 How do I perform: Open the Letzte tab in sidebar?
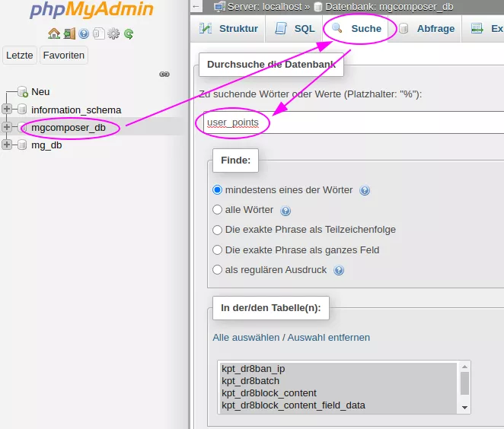(20, 56)
